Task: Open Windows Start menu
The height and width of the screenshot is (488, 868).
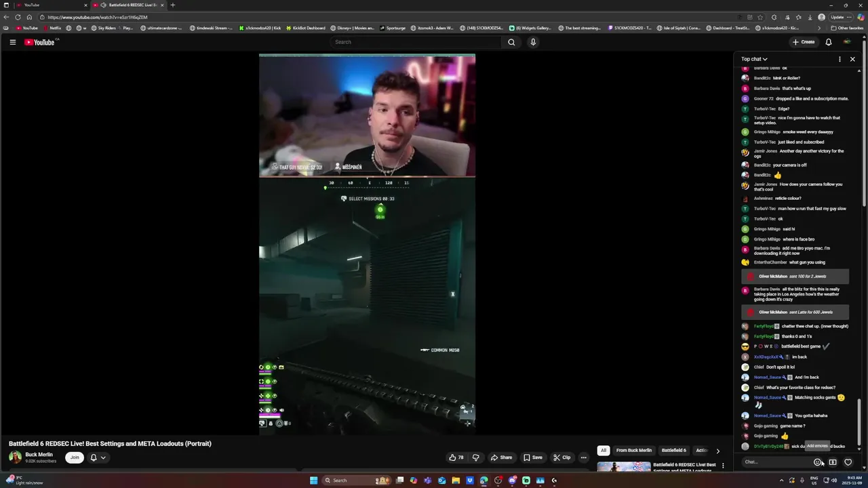Action: pyautogui.click(x=313, y=481)
